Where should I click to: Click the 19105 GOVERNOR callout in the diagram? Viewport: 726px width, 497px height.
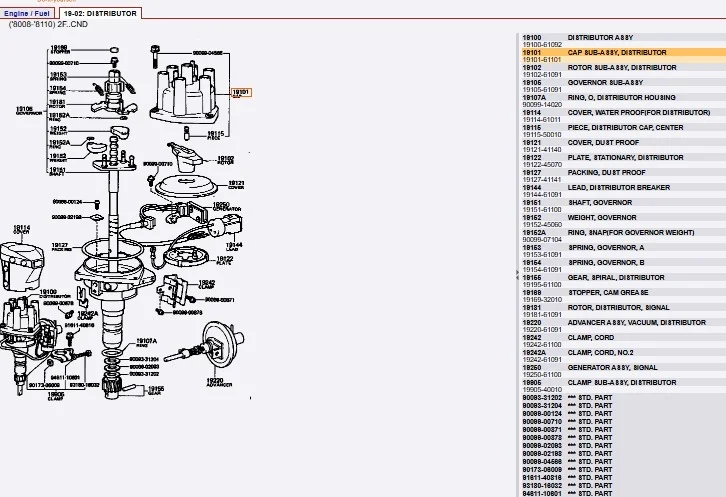(x=29, y=111)
